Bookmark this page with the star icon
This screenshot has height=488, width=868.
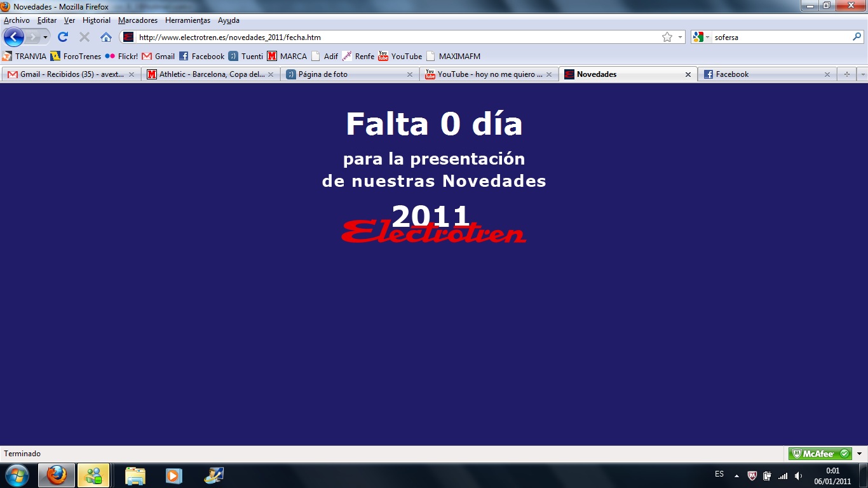667,37
